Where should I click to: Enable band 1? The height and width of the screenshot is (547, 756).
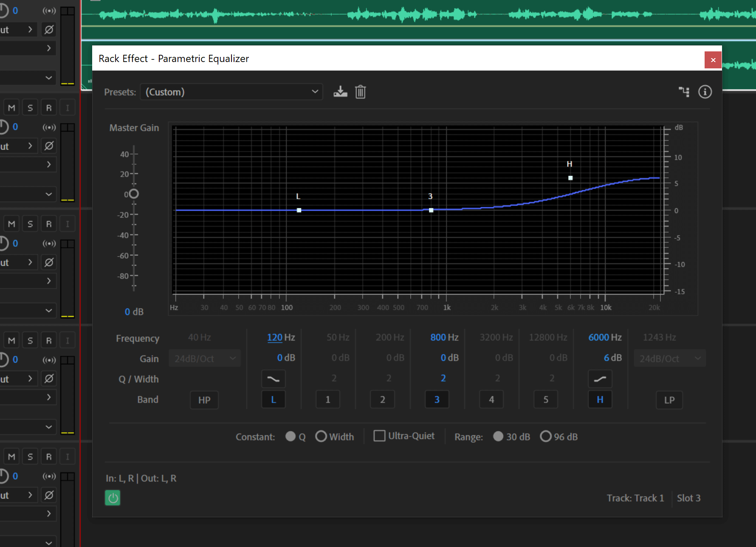[328, 400]
